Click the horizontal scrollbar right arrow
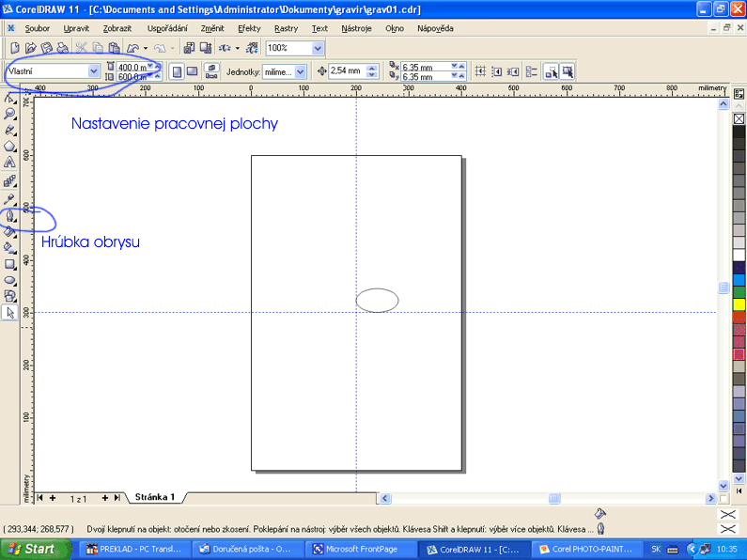The height and width of the screenshot is (560, 747). [710, 499]
